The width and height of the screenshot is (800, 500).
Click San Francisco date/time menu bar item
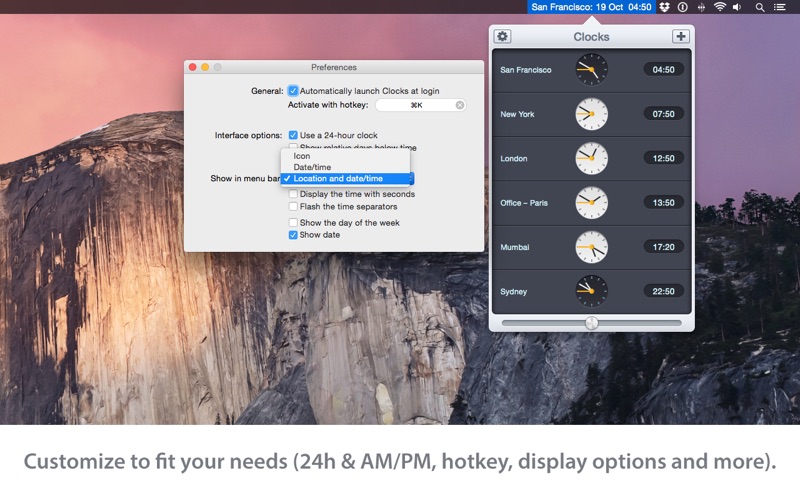click(x=591, y=7)
